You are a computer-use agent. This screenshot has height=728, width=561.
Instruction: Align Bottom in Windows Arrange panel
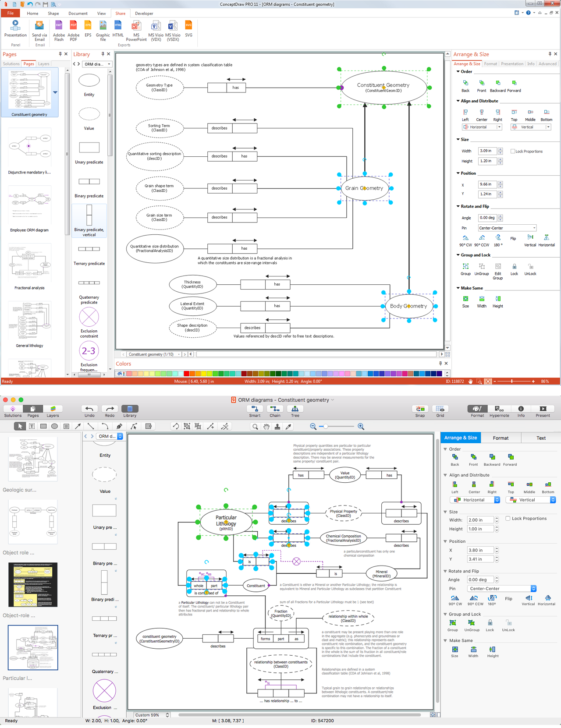click(x=546, y=116)
